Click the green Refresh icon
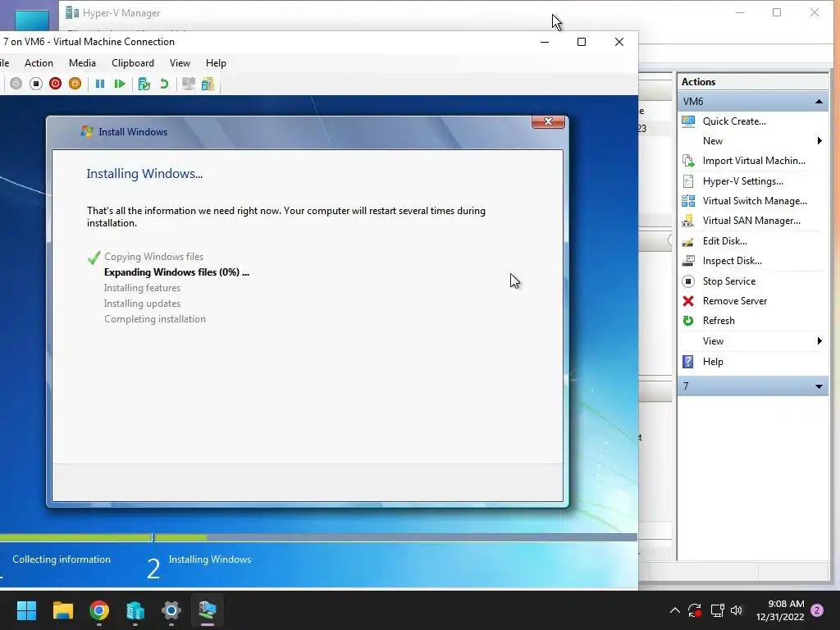Screen dimensions: 840x630 [688, 321]
